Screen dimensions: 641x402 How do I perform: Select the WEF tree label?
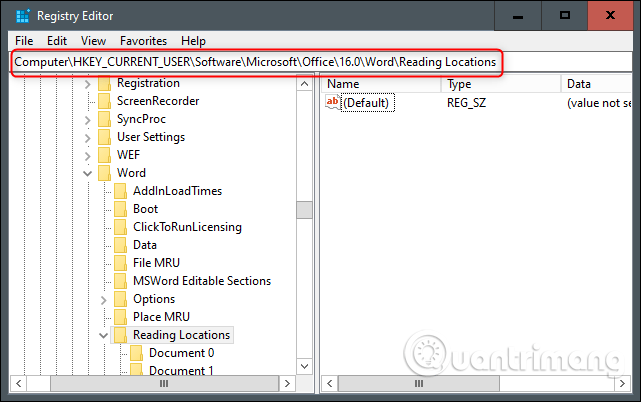point(128,155)
